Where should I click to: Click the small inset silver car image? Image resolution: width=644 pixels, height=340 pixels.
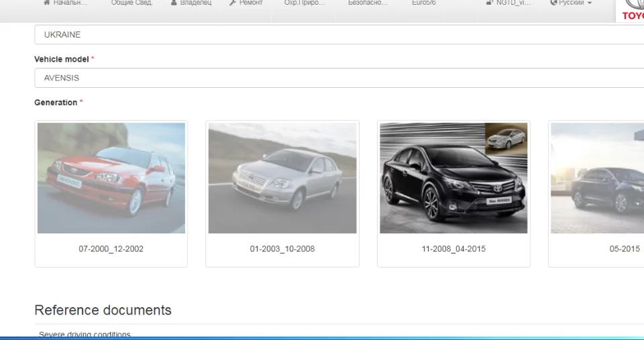(x=506, y=139)
